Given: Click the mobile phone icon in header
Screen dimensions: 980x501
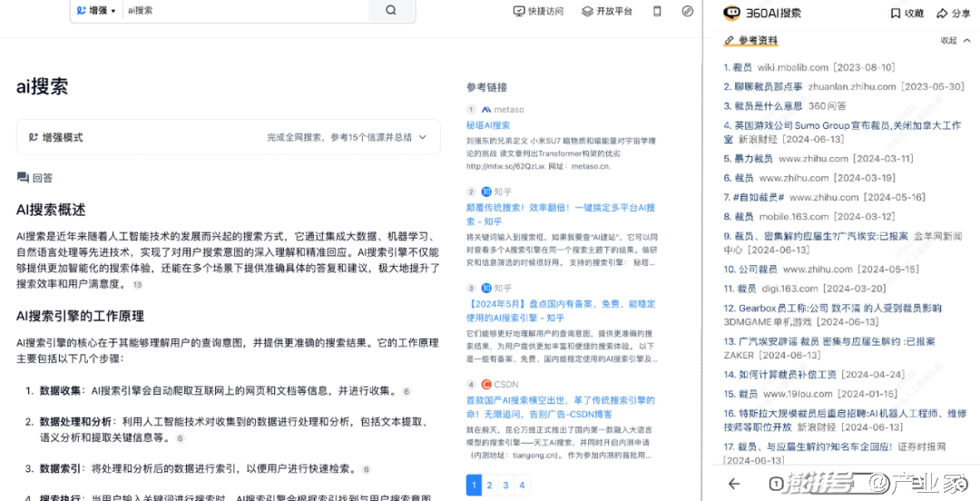Looking at the screenshot, I should [657, 12].
